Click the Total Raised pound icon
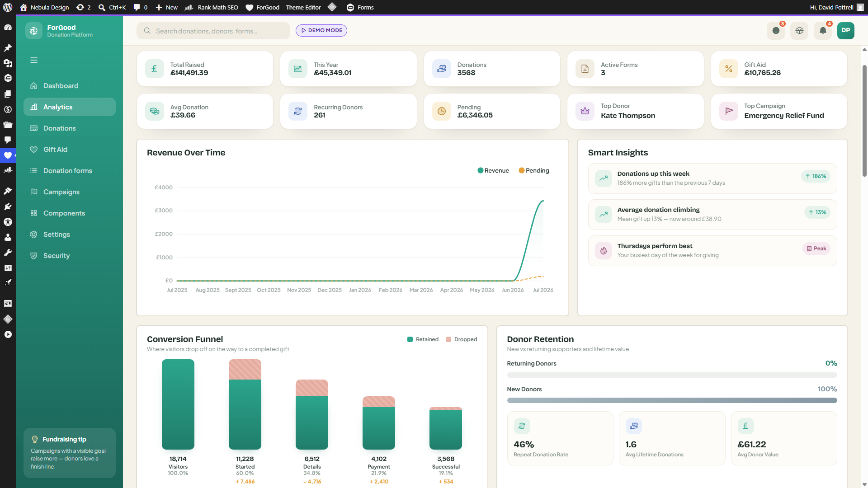The height and width of the screenshot is (488, 868). coord(155,69)
